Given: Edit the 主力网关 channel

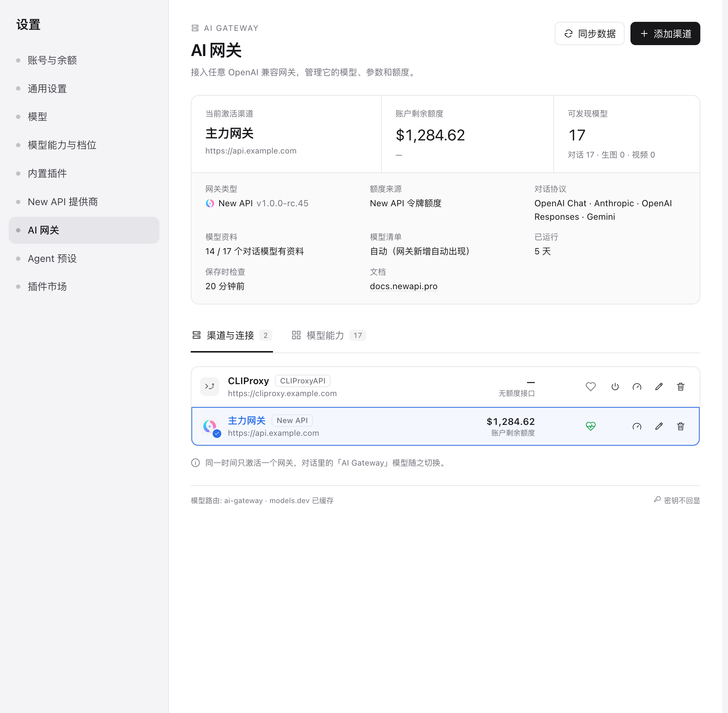Looking at the screenshot, I should pyautogui.click(x=659, y=426).
